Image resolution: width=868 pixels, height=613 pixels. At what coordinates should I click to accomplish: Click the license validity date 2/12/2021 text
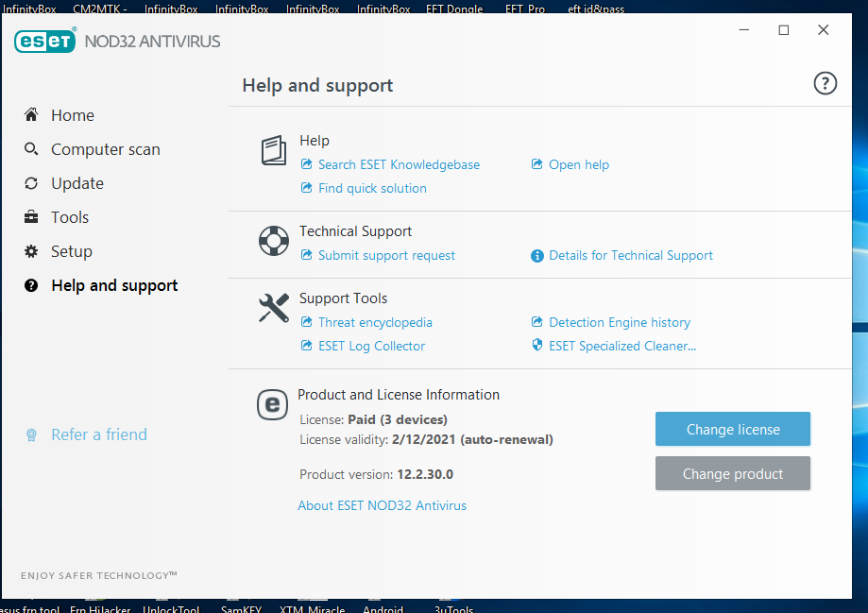point(423,439)
